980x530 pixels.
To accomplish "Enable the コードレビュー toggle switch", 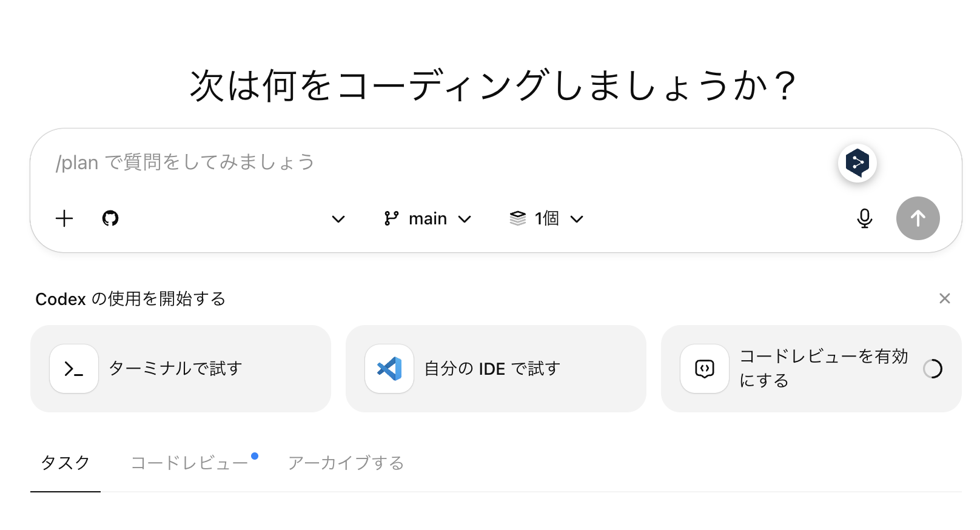I will (932, 369).
